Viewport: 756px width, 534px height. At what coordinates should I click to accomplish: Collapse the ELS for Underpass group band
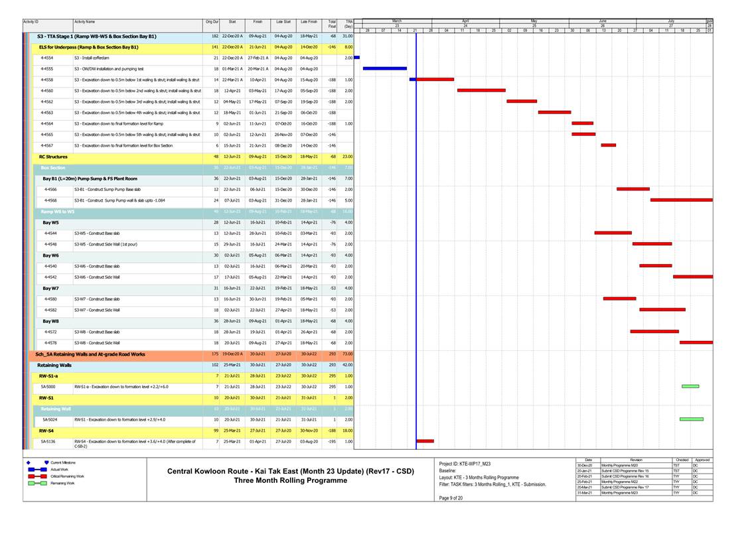pos(88,47)
